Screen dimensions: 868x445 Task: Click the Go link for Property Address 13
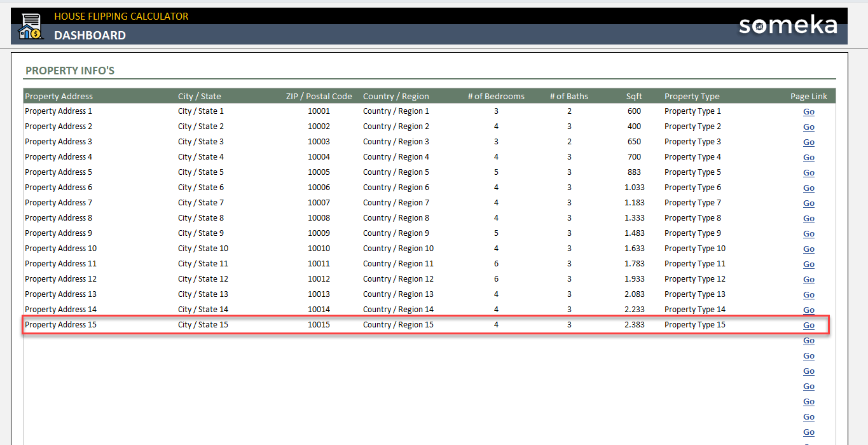coord(808,295)
